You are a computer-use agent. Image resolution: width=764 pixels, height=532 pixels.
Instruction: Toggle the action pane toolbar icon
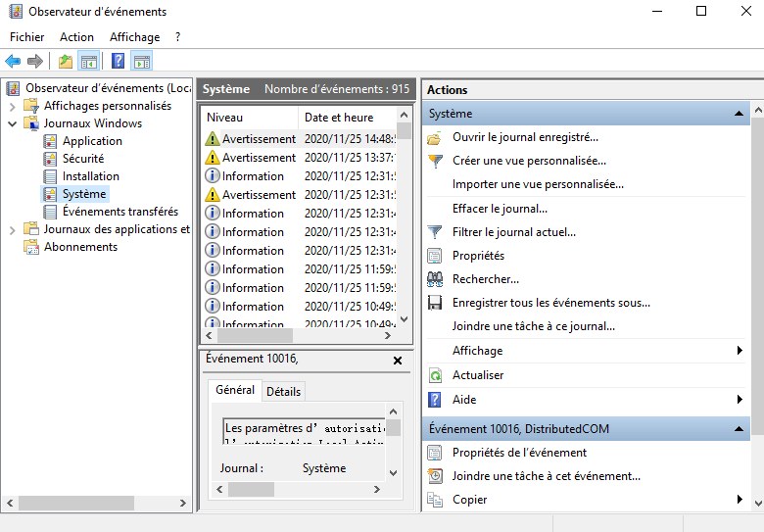(142, 62)
